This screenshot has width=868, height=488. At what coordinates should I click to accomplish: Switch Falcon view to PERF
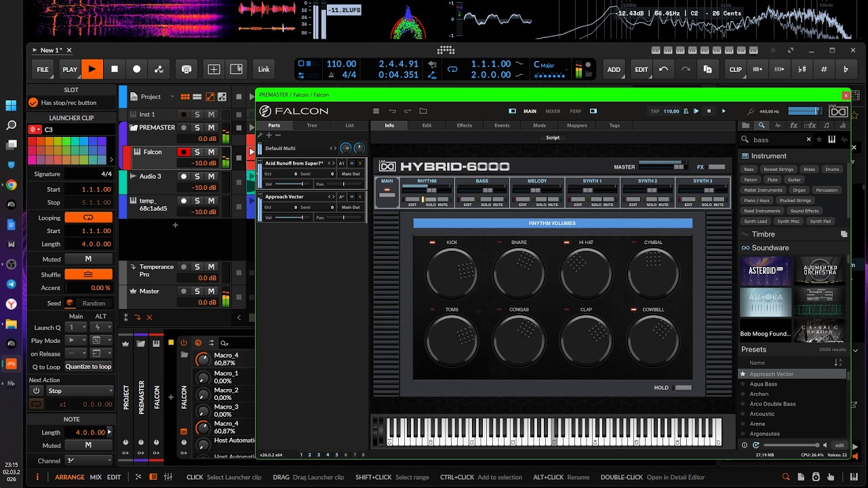575,111
